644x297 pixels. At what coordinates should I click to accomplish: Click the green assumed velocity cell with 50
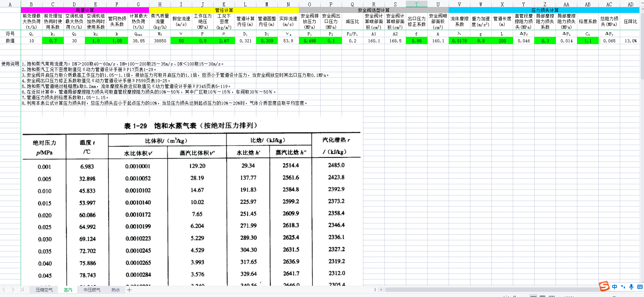click(x=181, y=41)
